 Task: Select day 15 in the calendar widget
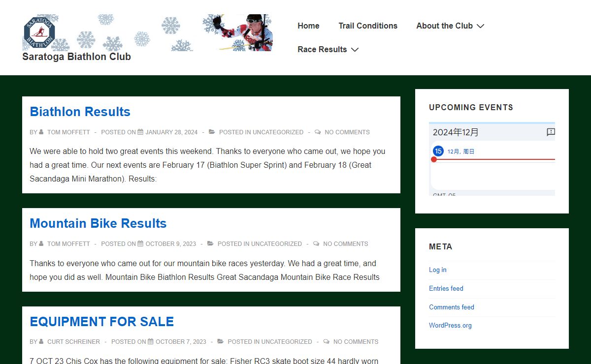[438, 151]
